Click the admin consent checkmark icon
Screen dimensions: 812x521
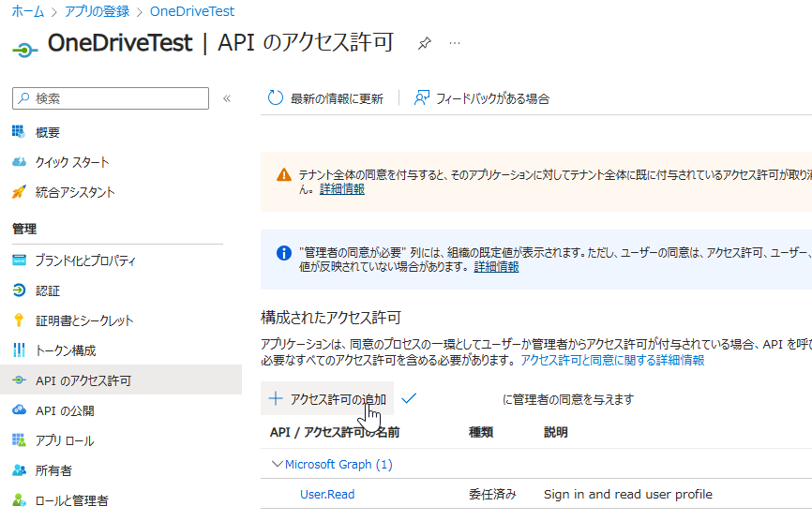409,398
